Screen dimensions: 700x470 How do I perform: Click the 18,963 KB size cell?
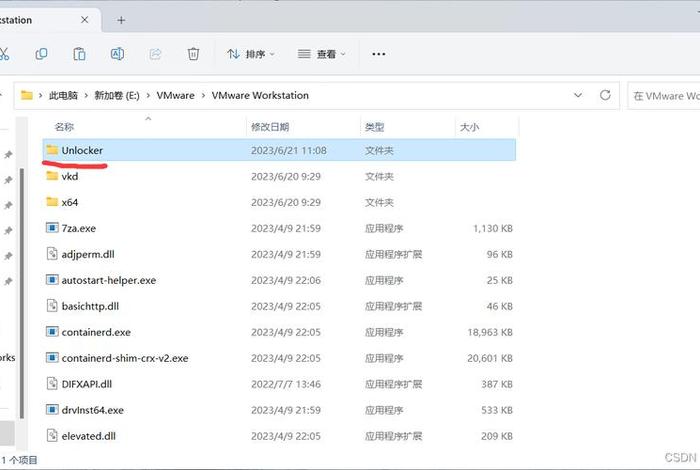tap(490, 332)
